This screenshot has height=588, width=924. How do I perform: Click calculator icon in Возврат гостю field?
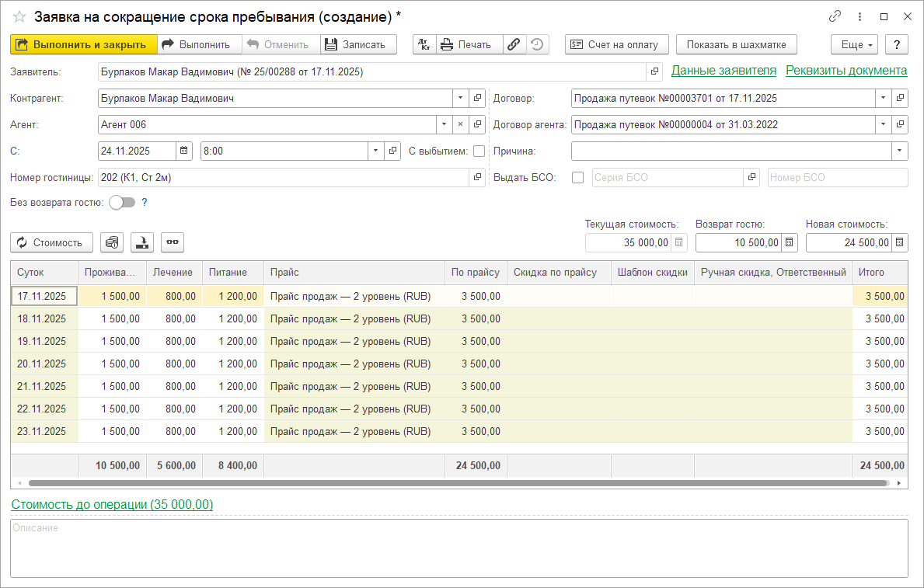(x=790, y=242)
